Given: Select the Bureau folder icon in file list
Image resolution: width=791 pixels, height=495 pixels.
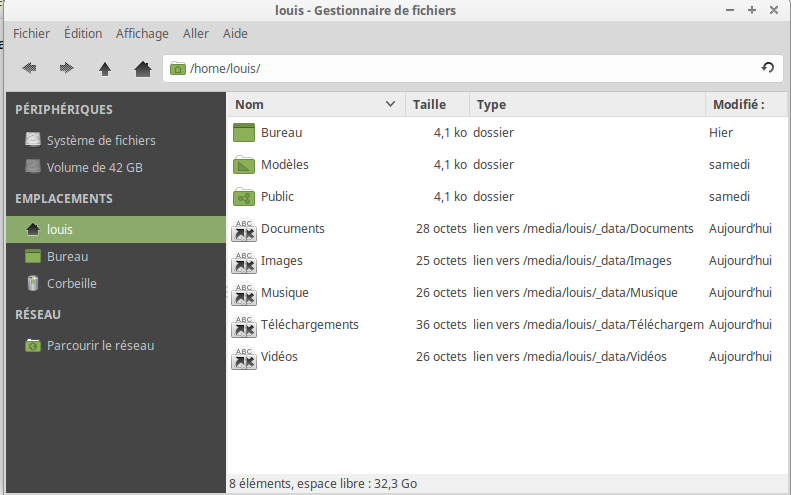Looking at the screenshot, I should 244,133.
